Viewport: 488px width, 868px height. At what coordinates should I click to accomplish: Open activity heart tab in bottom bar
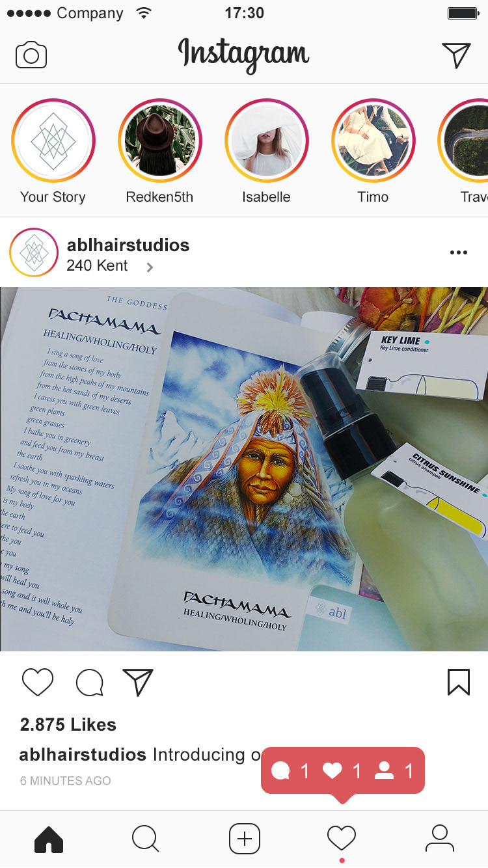coord(342,838)
